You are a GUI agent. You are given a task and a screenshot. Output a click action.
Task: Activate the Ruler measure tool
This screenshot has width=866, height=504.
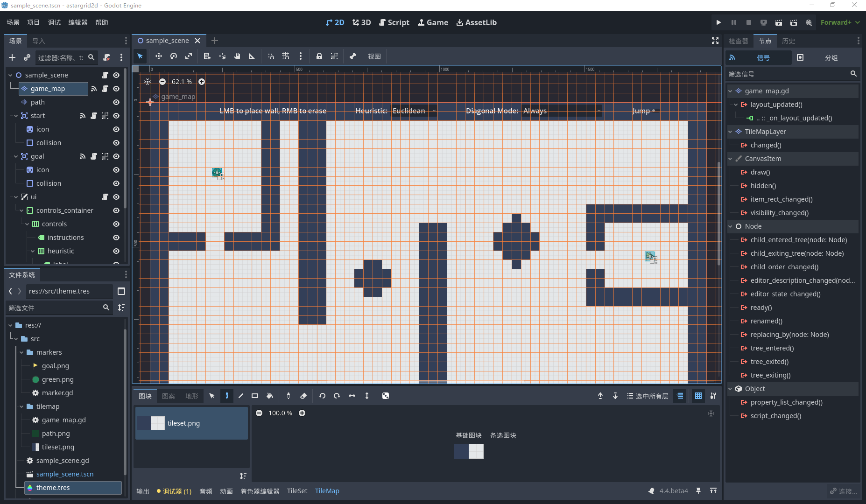pos(252,56)
